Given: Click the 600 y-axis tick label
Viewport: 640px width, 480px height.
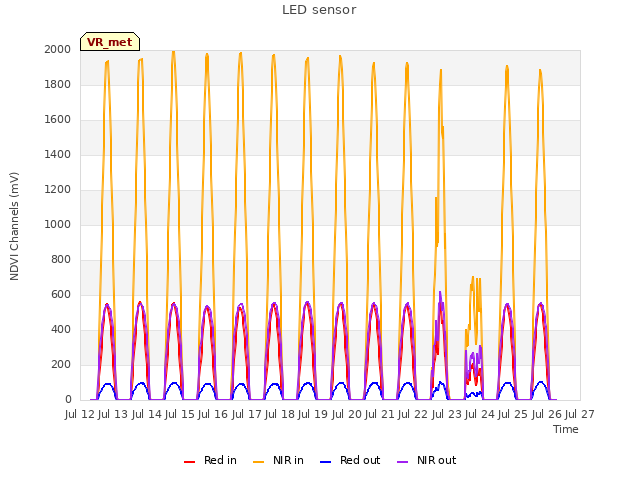Looking at the screenshot, I should coord(61,295).
